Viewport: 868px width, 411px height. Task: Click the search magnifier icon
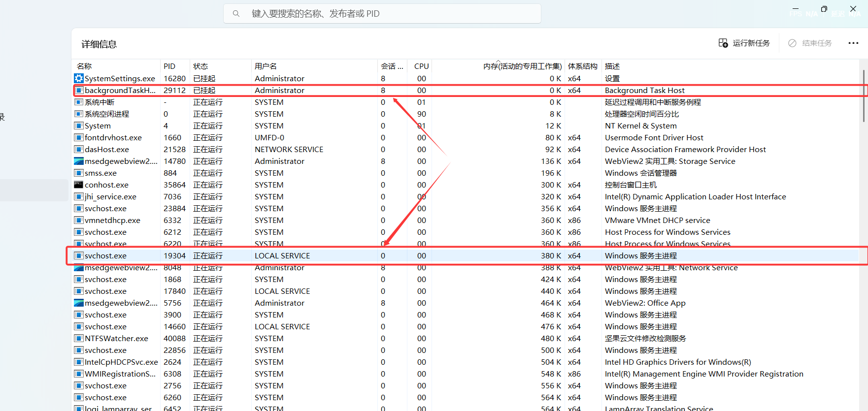click(x=236, y=14)
